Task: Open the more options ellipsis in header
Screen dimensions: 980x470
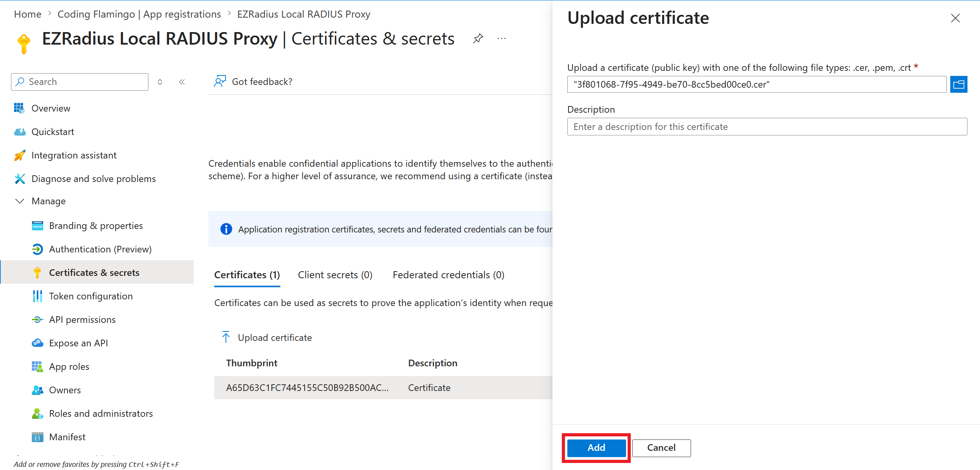Action: point(502,39)
